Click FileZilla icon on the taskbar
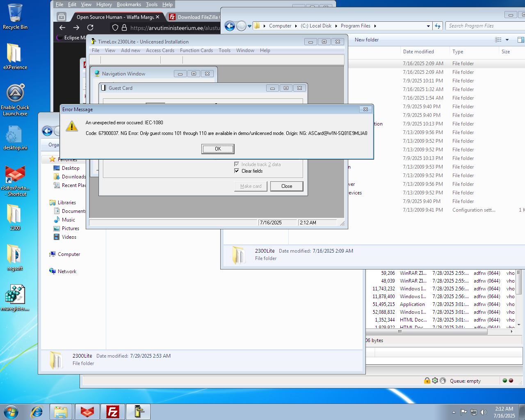 [113, 411]
